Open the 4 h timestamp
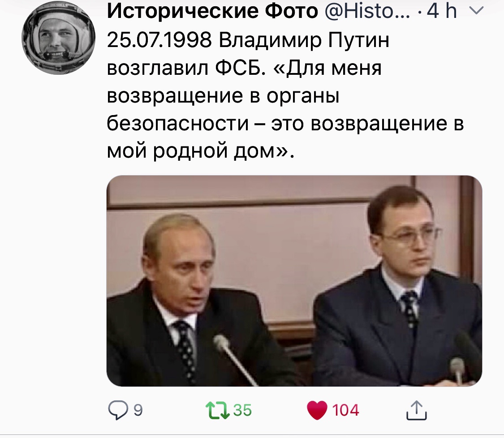This screenshot has height=438, width=504. pyautogui.click(x=442, y=11)
